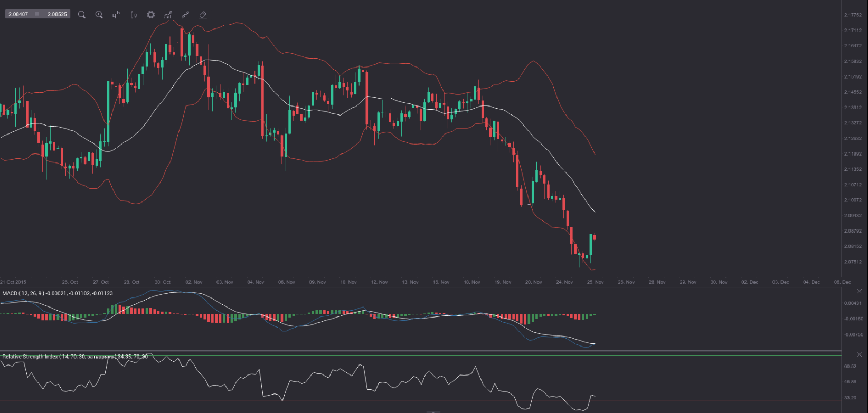Zoom in the chart with plus magnifier
Viewport: 868px width, 413px height.
click(99, 15)
